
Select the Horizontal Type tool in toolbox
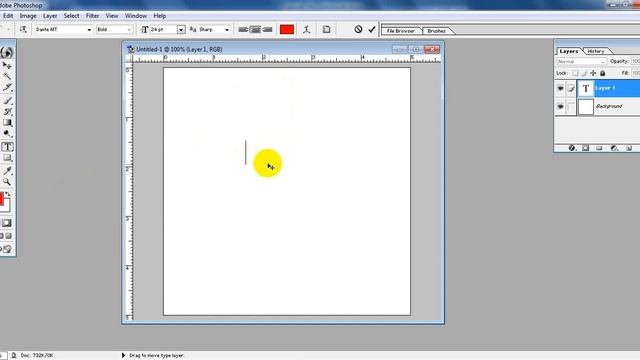coord(7,147)
